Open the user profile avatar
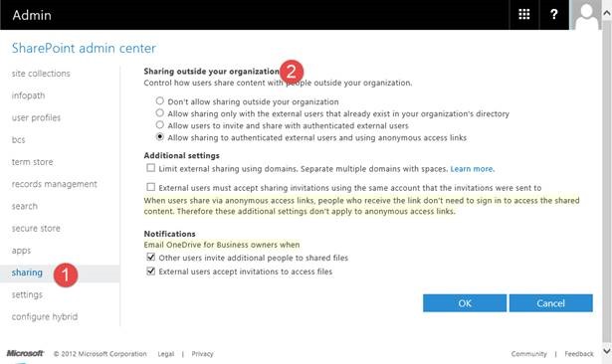 [x=585, y=15]
